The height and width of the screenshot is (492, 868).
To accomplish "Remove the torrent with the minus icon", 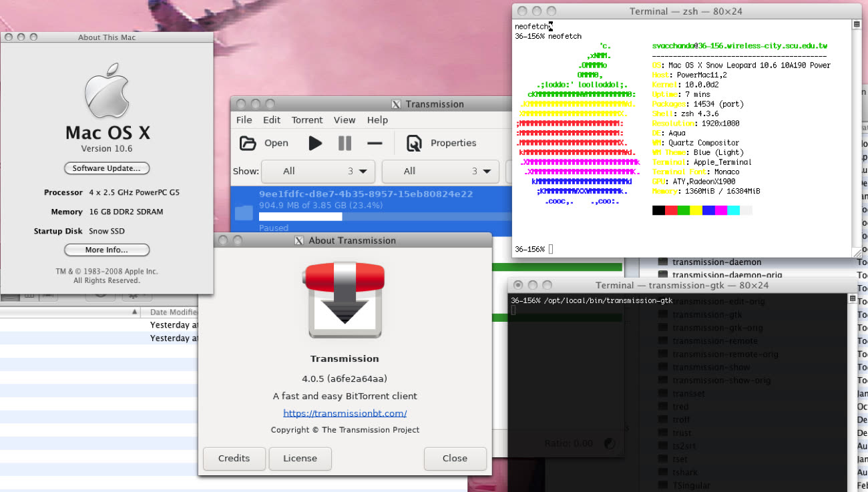I will pyautogui.click(x=375, y=143).
